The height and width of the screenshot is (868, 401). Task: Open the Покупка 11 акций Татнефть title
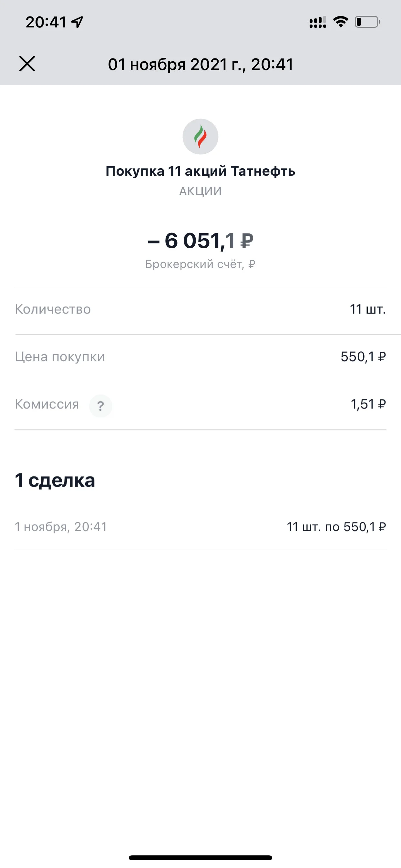pyautogui.click(x=200, y=171)
